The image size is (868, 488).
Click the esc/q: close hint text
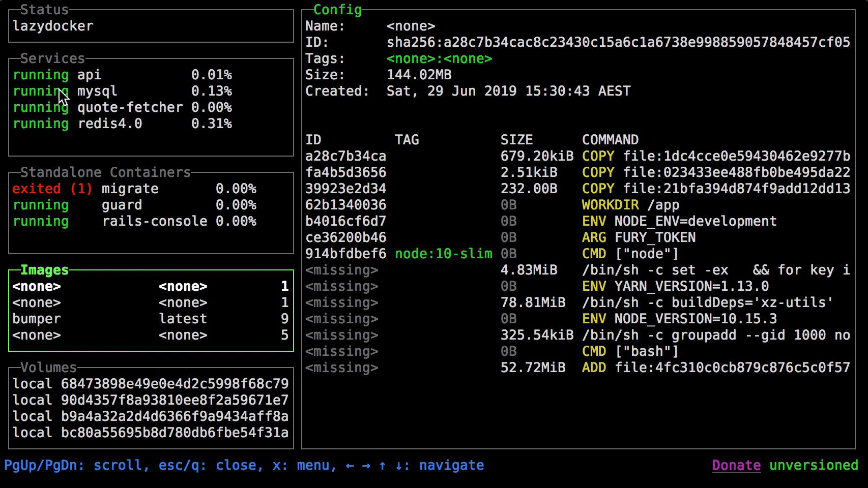[x=209, y=465]
